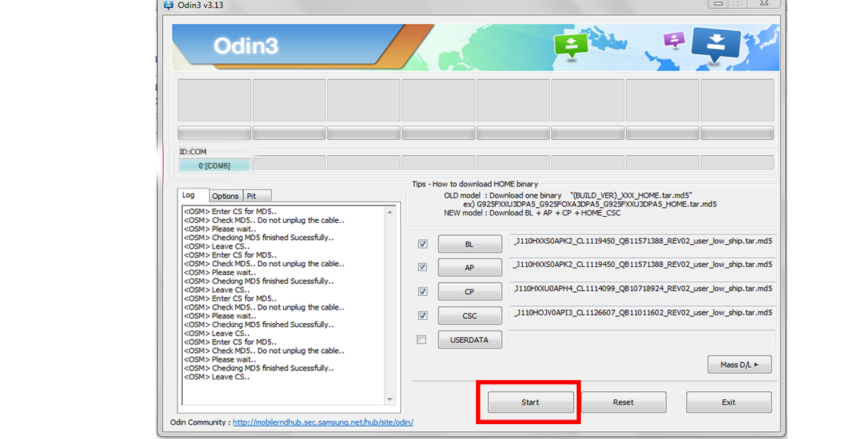Enable the USERDATA checkbox
The width and height of the screenshot is (868, 439).
422,339
